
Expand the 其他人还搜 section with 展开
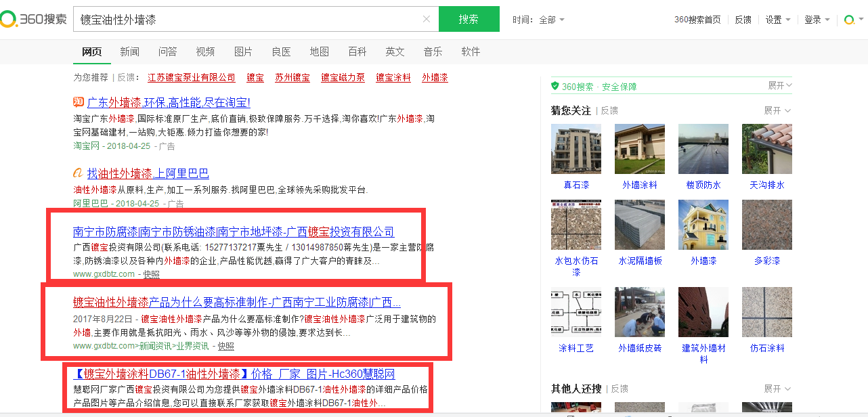point(777,389)
